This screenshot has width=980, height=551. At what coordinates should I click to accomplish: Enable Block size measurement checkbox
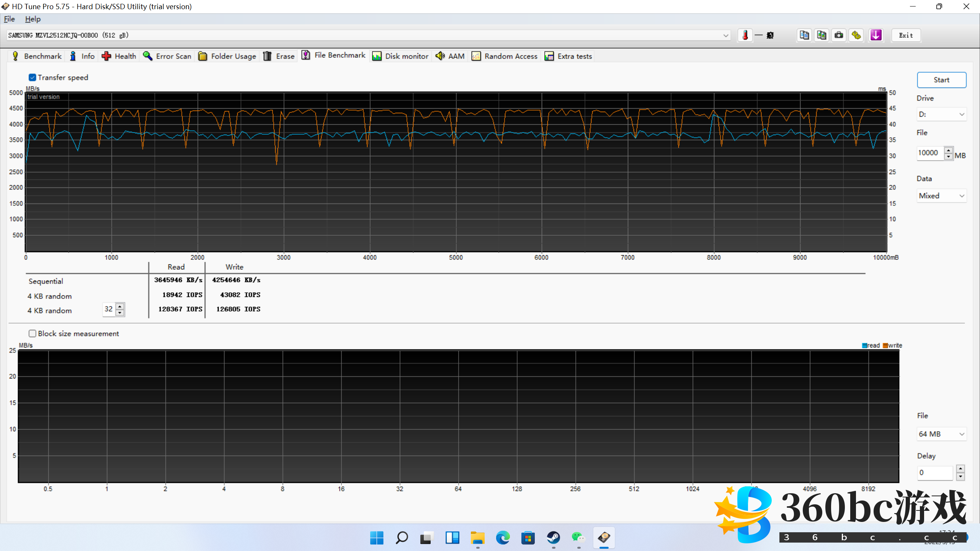[33, 334]
